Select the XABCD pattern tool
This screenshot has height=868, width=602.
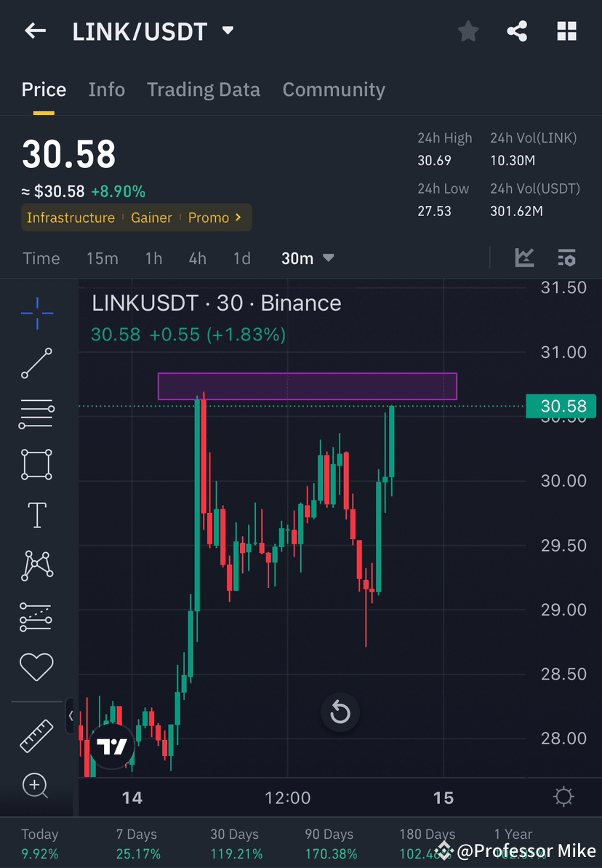(36, 565)
